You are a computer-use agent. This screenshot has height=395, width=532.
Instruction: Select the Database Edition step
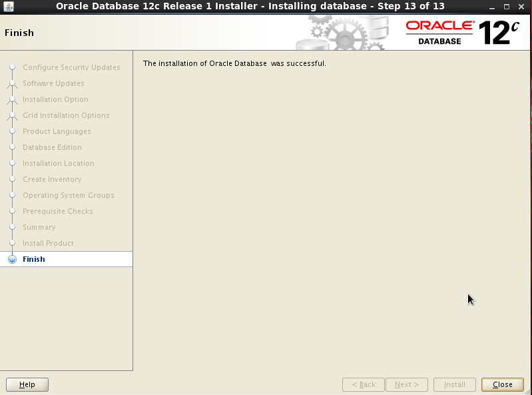point(52,148)
